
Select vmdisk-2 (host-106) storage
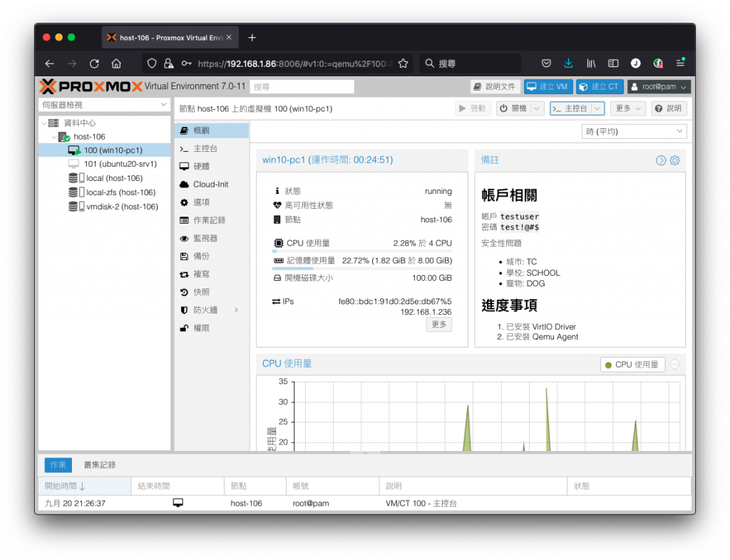click(105, 207)
